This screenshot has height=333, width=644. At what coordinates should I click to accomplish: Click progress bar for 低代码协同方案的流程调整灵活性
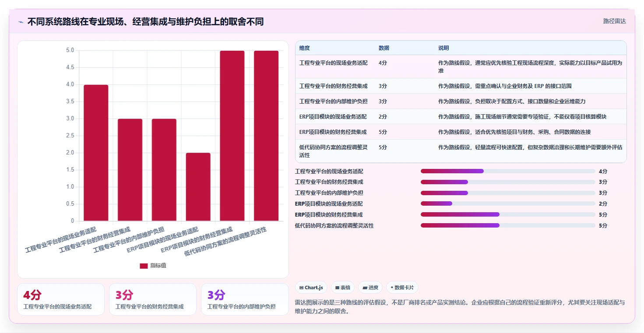(x=508, y=225)
